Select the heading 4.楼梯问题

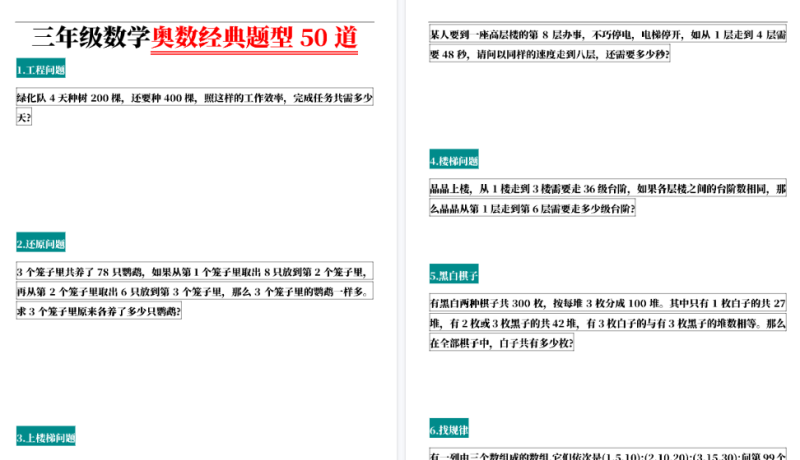[454, 160]
